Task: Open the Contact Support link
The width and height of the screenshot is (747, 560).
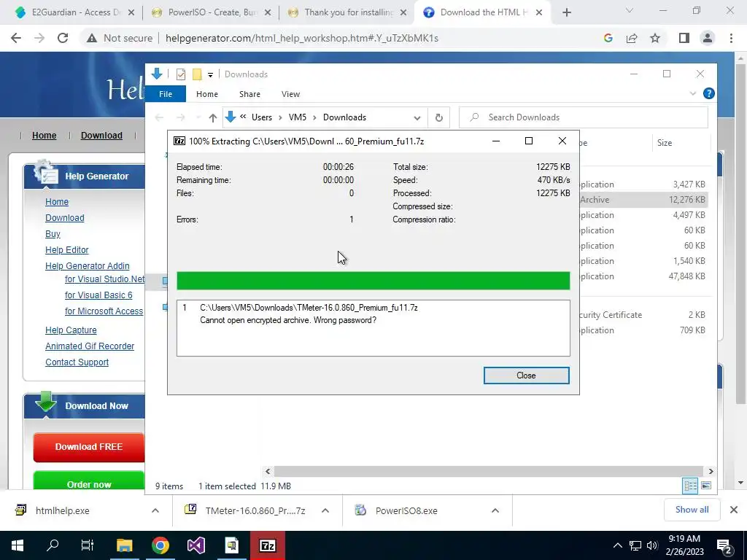Action: pyautogui.click(x=77, y=362)
